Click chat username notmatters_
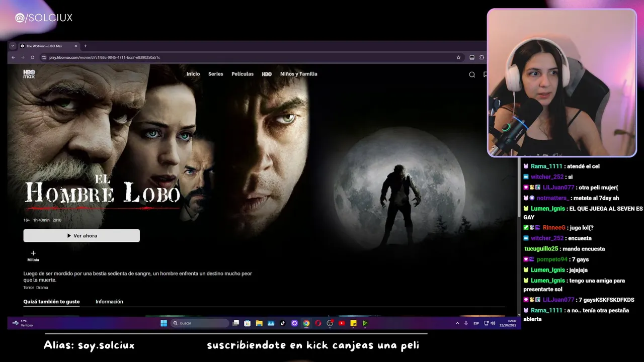 click(552, 198)
